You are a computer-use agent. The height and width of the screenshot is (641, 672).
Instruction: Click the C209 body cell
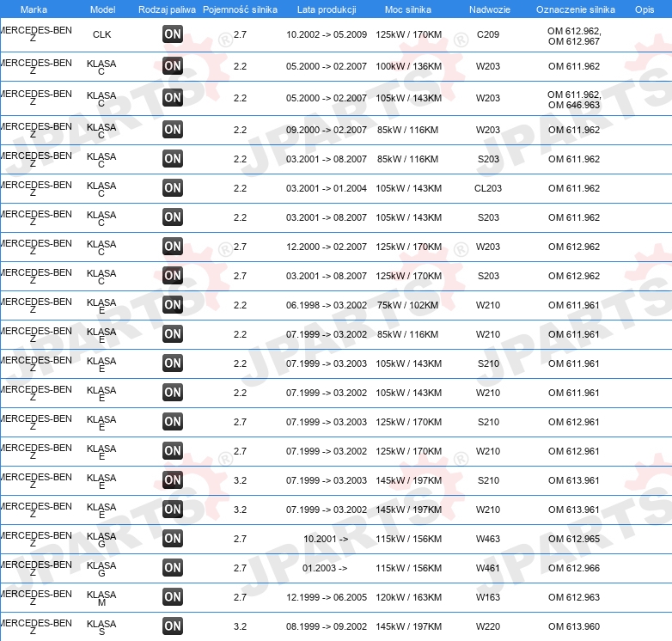(488, 34)
